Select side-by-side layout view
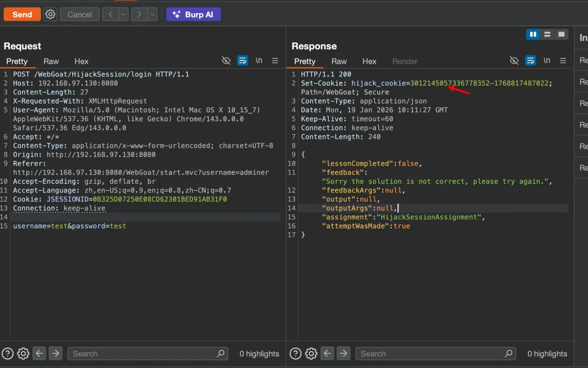Image resolution: width=588 pixels, height=368 pixels. [533, 34]
